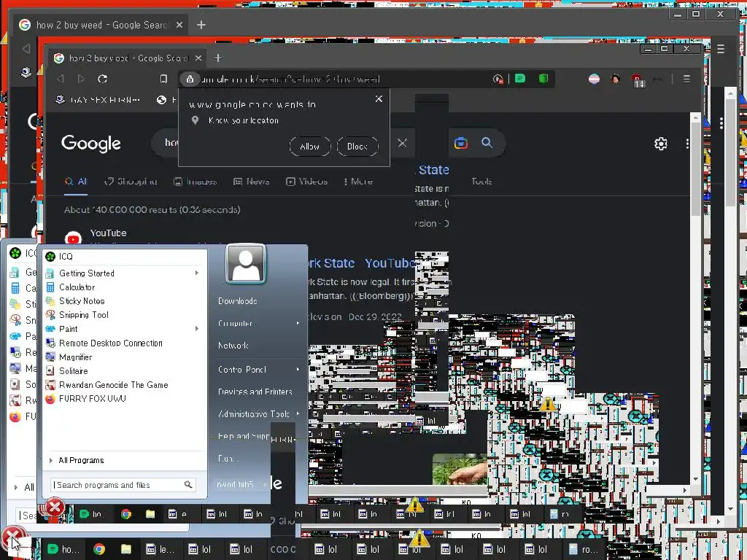Image resolution: width=747 pixels, height=560 pixels.
Task: Expand Getting Started submenu arrow
Action: [196, 273]
